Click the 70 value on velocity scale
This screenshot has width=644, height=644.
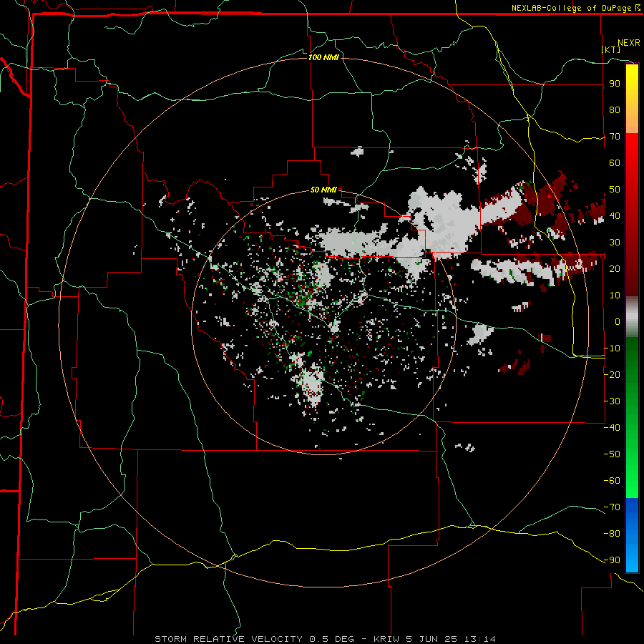tap(615, 137)
